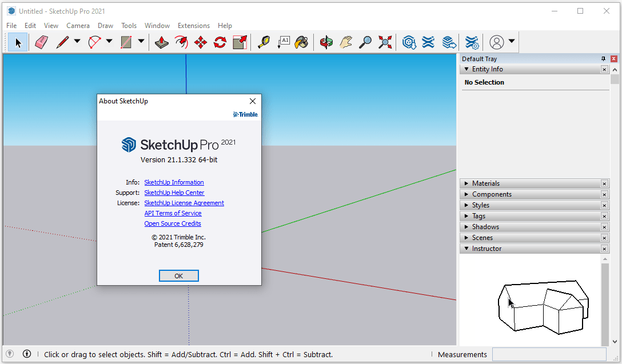Open 3D Warehouse from toolbar

(409, 42)
